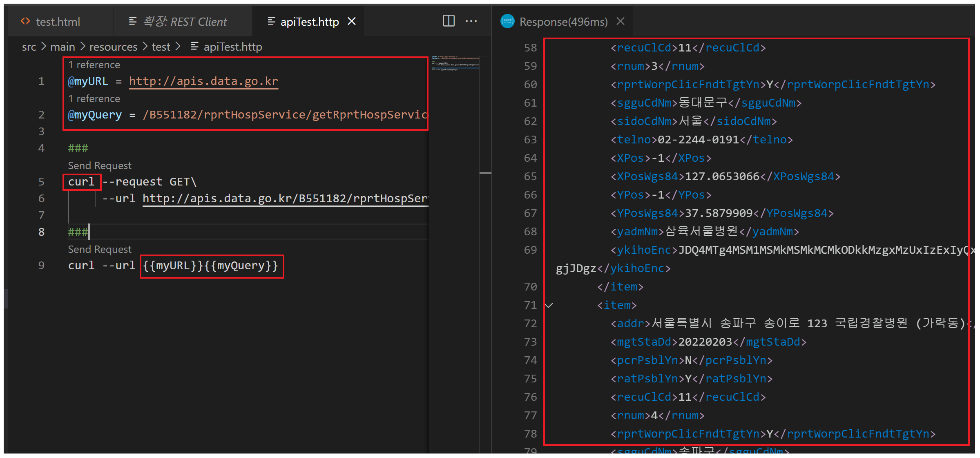Expand the main breadcrumb segment
980x458 pixels.
[63, 47]
